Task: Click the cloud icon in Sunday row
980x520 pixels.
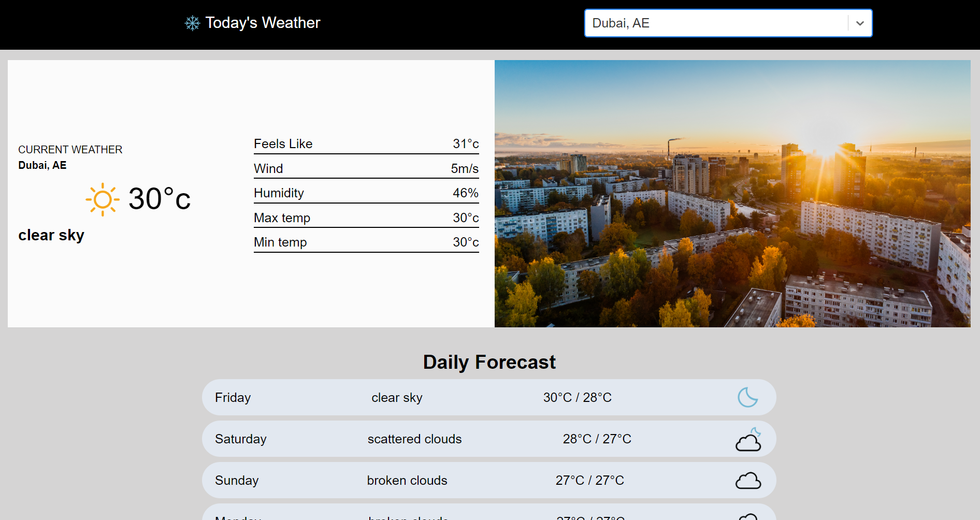Action: (x=748, y=481)
